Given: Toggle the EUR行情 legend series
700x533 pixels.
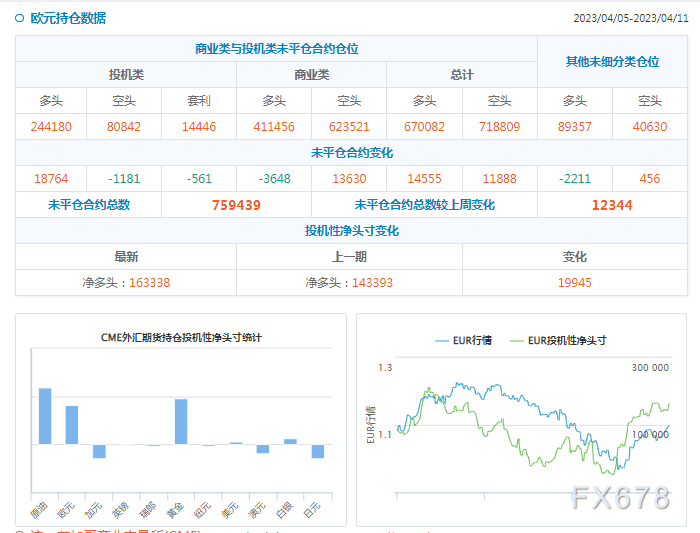Looking at the screenshot, I should click(464, 340).
